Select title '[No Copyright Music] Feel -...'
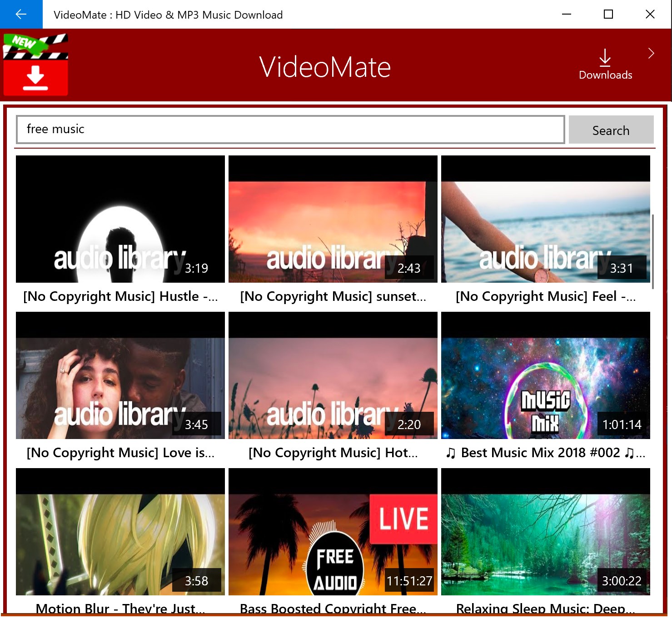672x629 pixels. point(546,296)
